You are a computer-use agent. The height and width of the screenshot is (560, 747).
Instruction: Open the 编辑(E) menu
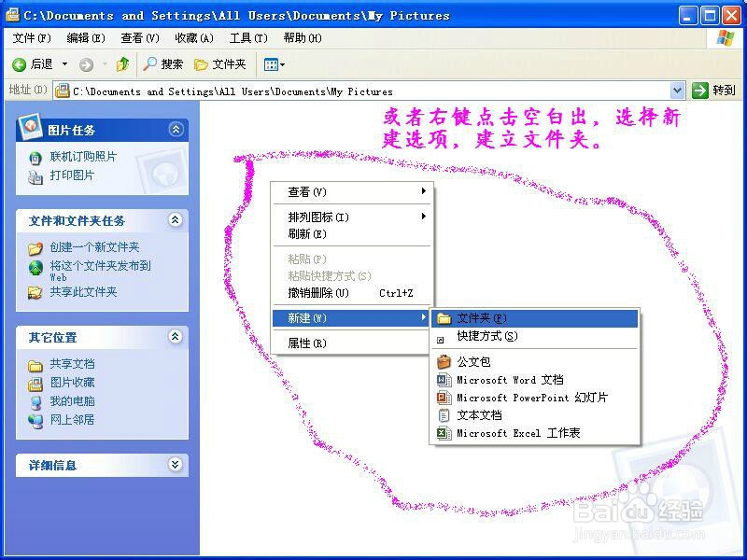click(86, 38)
